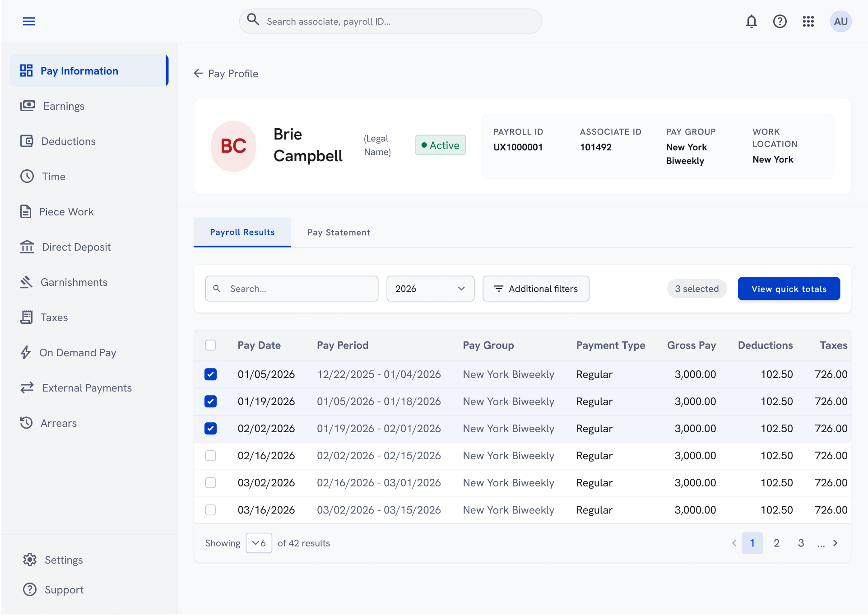Uncheck the 02/02/2026 pay date row
Image resolution: width=868 pixels, height=616 pixels.
pyautogui.click(x=210, y=428)
